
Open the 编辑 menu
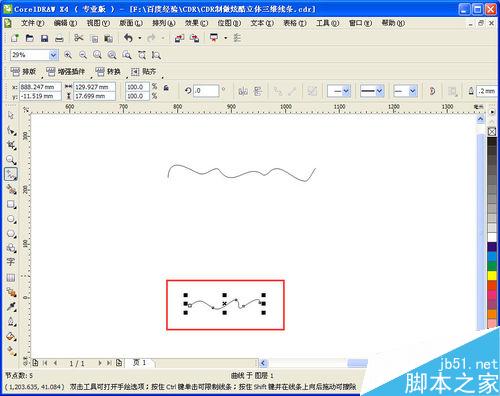click(65, 23)
